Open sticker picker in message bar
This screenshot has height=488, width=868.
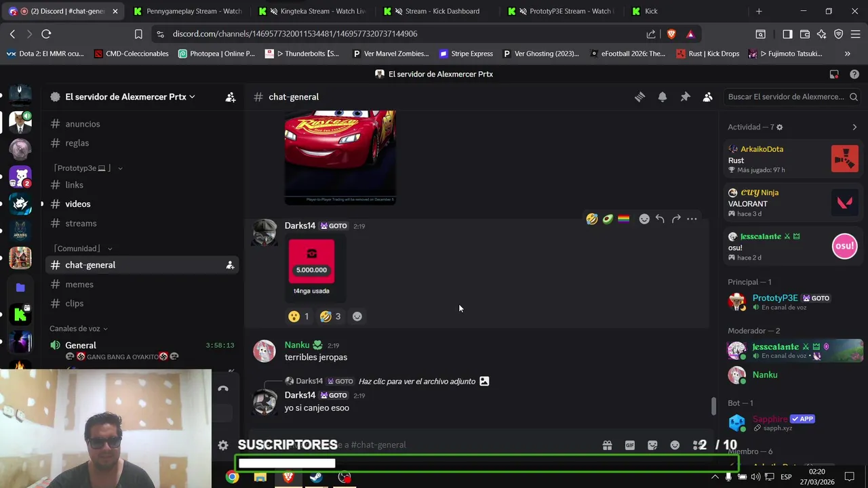click(x=652, y=445)
